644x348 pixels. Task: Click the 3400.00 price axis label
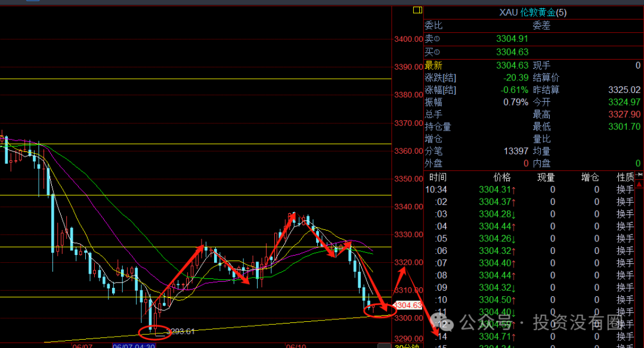click(x=408, y=39)
